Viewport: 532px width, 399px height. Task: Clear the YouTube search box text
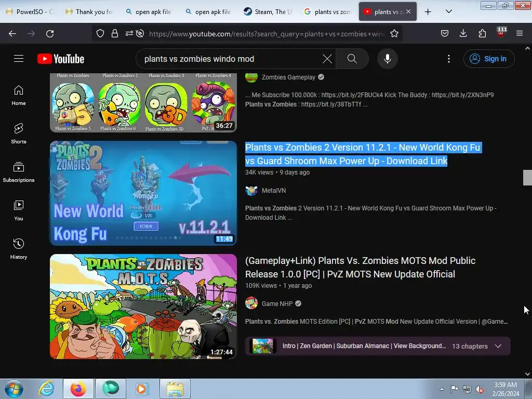pos(327,59)
